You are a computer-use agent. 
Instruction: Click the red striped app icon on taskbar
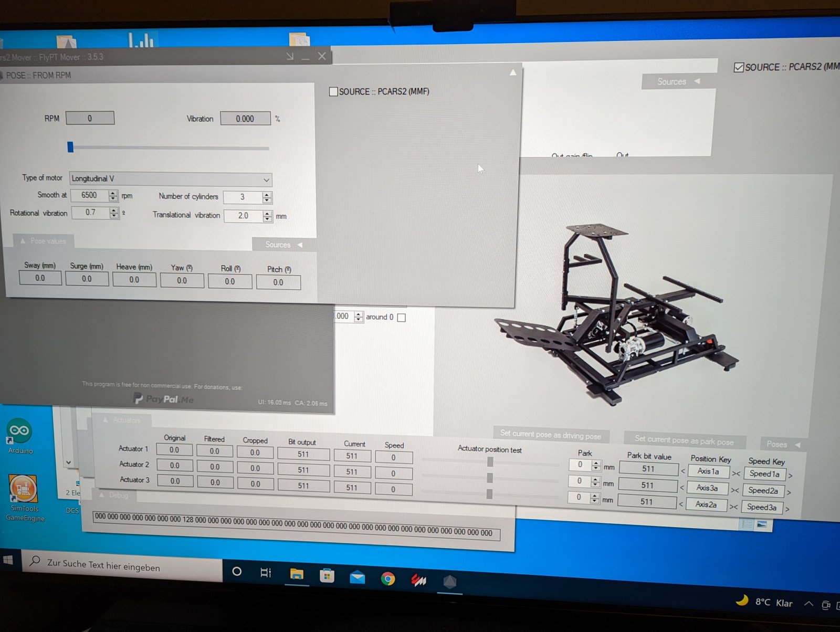(418, 581)
